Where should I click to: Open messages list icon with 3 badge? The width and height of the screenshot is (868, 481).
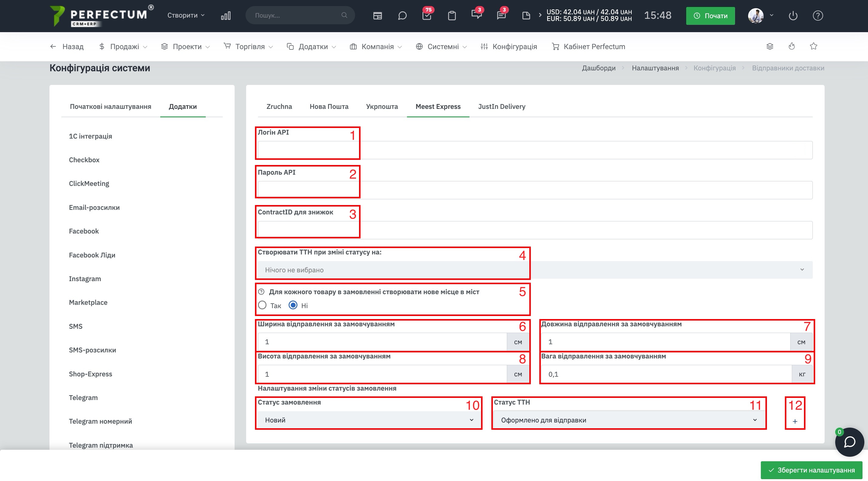[x=501, y=15]
